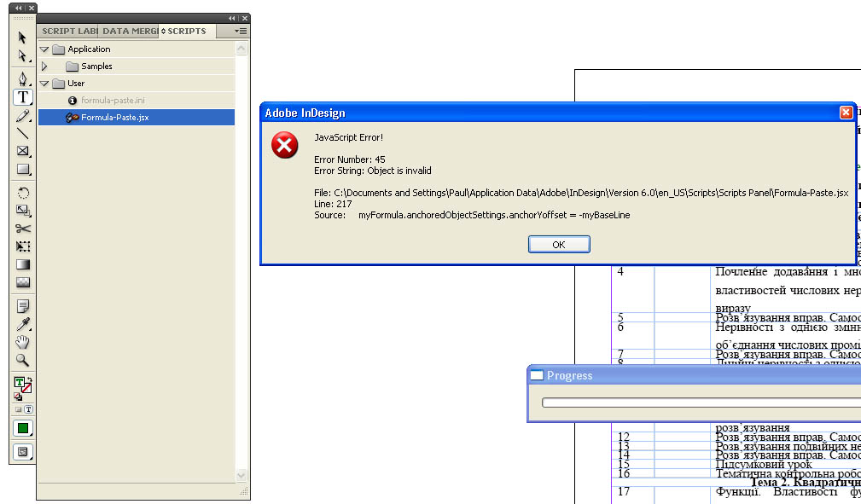Select the User folder row

click(x=137, y=84)
